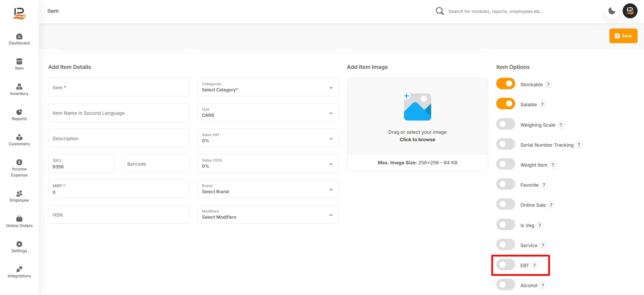644x295 pixels.
Task: Expand the Select Brand dropdown
Action: click(x=268, y=189)
